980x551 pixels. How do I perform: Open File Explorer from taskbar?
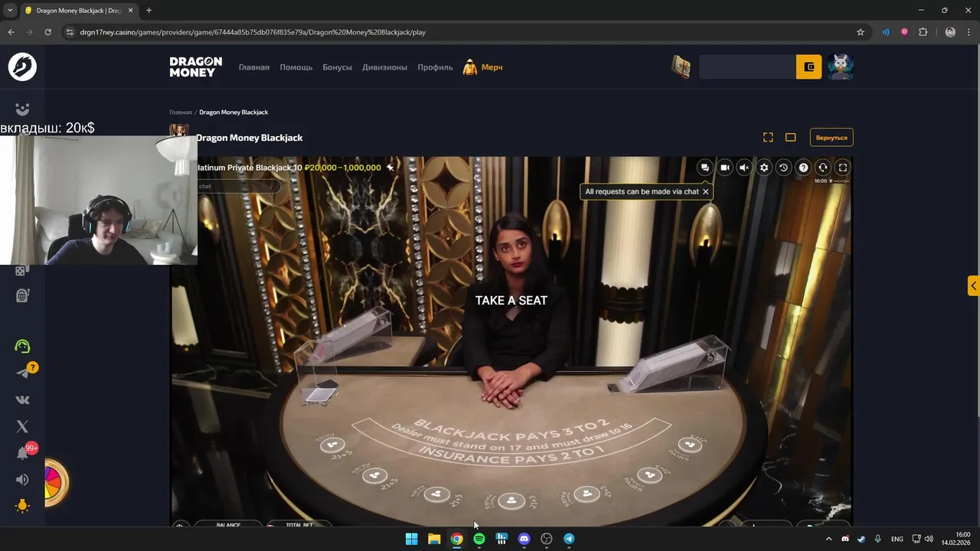point(434,539)
